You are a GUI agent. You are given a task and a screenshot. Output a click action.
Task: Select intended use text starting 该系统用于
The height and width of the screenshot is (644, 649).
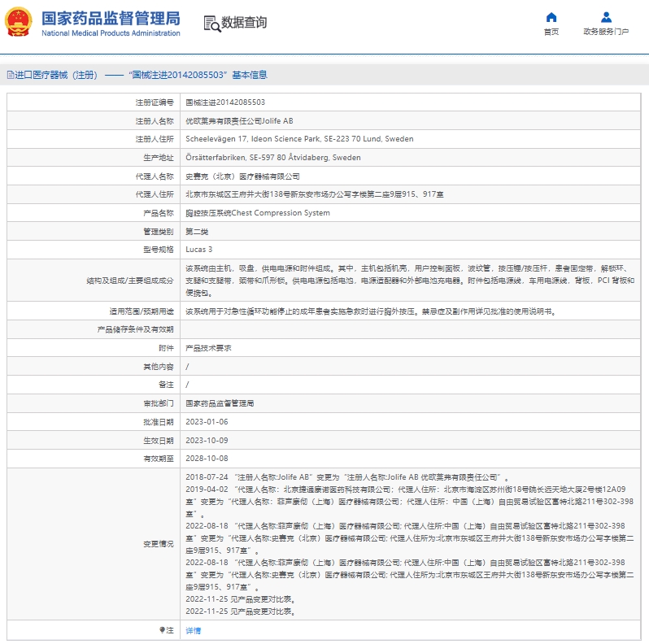[371, 311]
